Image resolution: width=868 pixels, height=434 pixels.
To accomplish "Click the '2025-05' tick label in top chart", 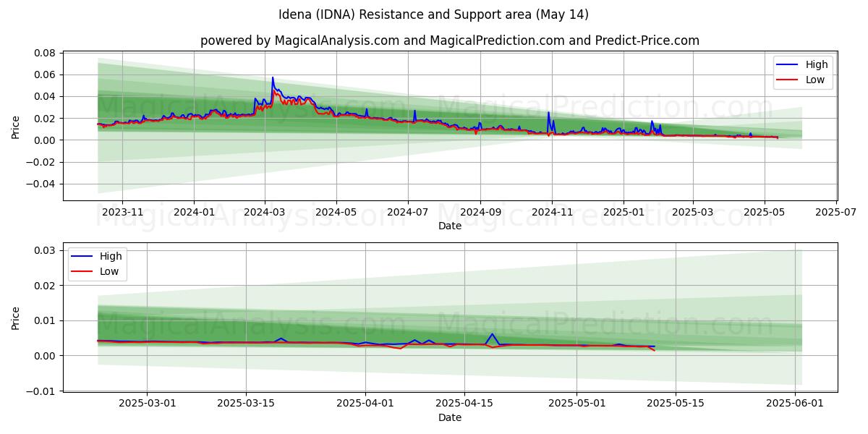I will 765,212.
